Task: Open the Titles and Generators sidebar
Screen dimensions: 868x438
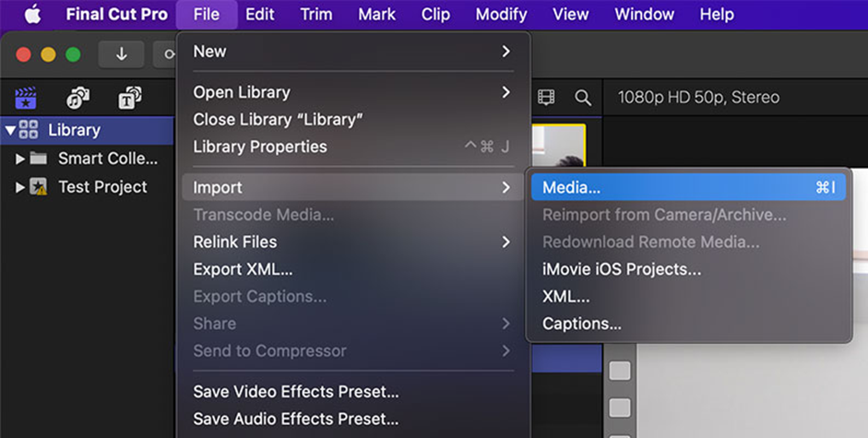Action: [129, 98]
